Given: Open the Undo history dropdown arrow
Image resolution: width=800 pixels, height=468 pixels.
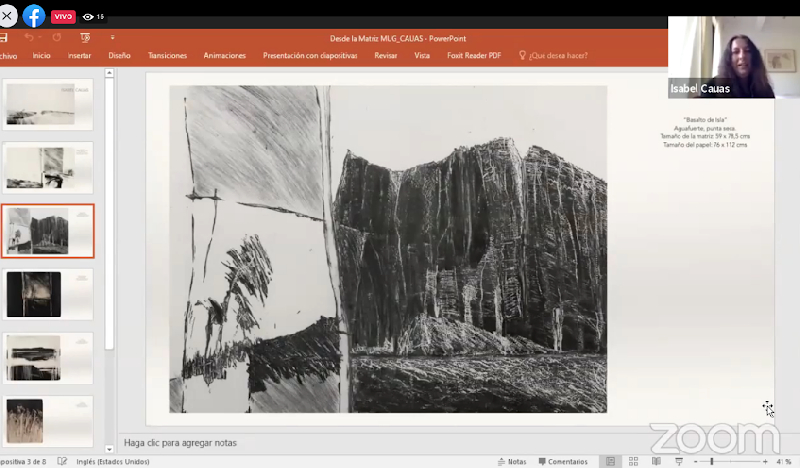Looking at the screenshot, I should [x=40, y=38].
